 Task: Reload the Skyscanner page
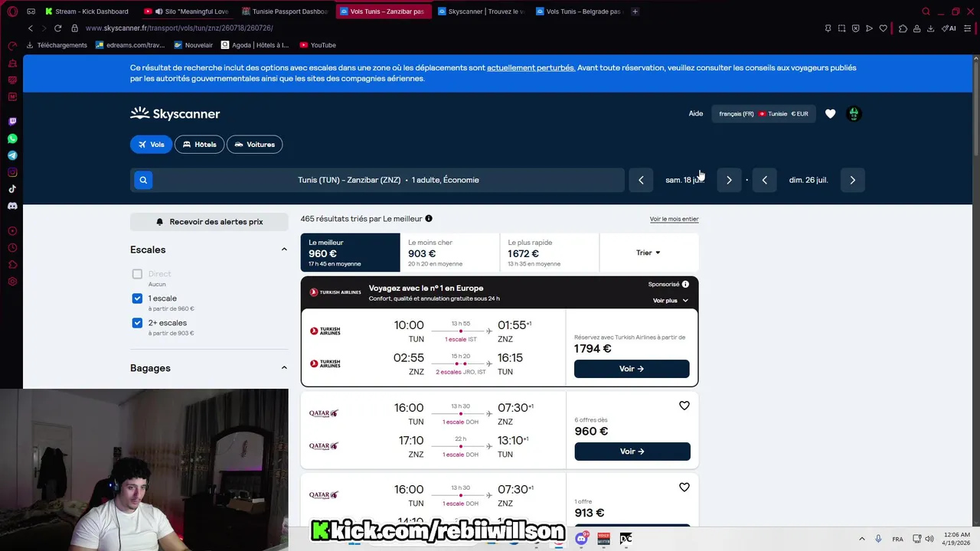coord(57,28)
